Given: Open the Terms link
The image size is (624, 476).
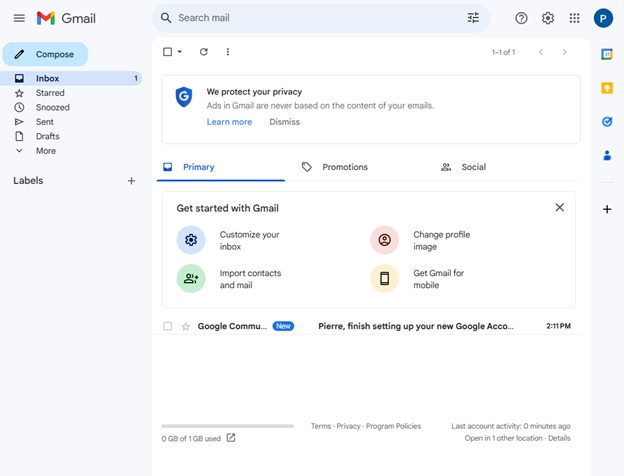Looking at the screenshot, I should coord(321,426).
